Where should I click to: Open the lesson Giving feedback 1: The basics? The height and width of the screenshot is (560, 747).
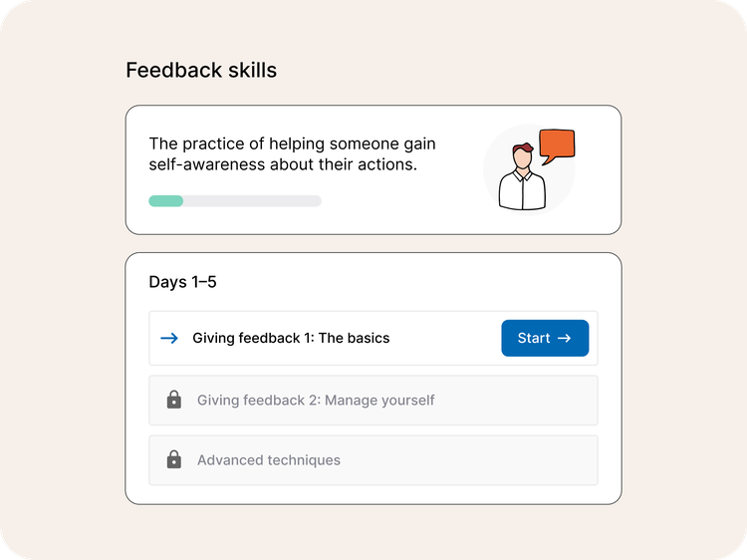click(291, 338)
